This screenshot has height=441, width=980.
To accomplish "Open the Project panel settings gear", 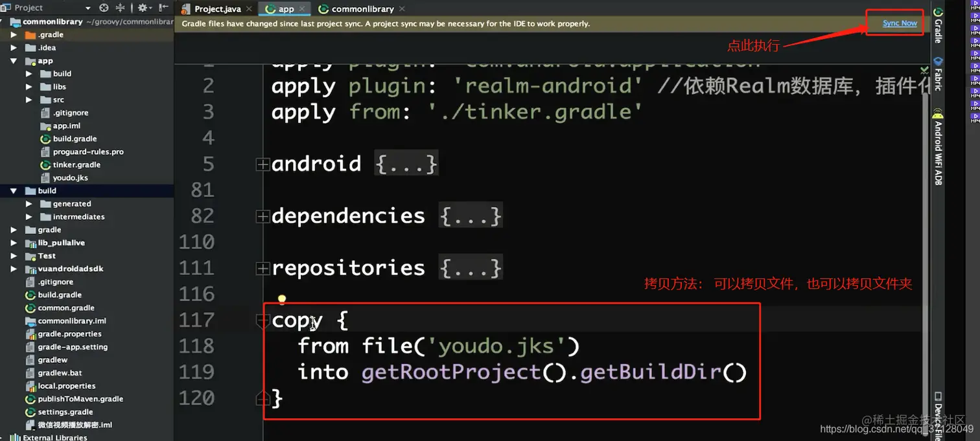I will [143, 8].
